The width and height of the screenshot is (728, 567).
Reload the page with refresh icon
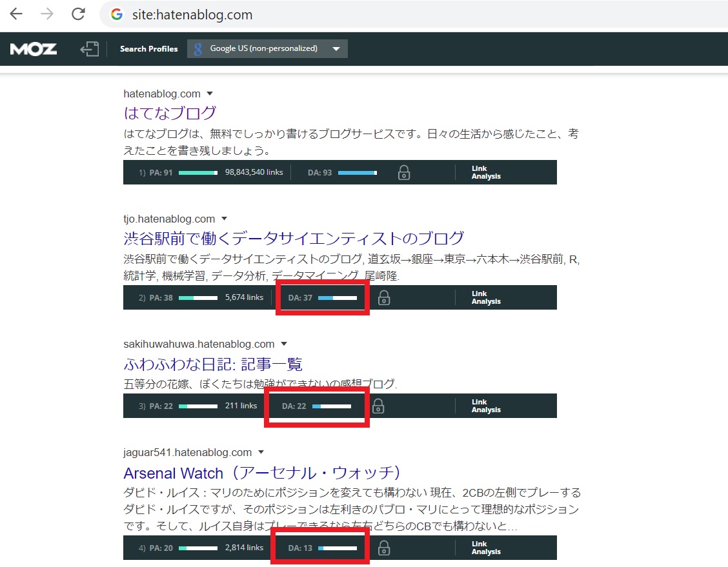pyautogui.click(x=78, y=14)
